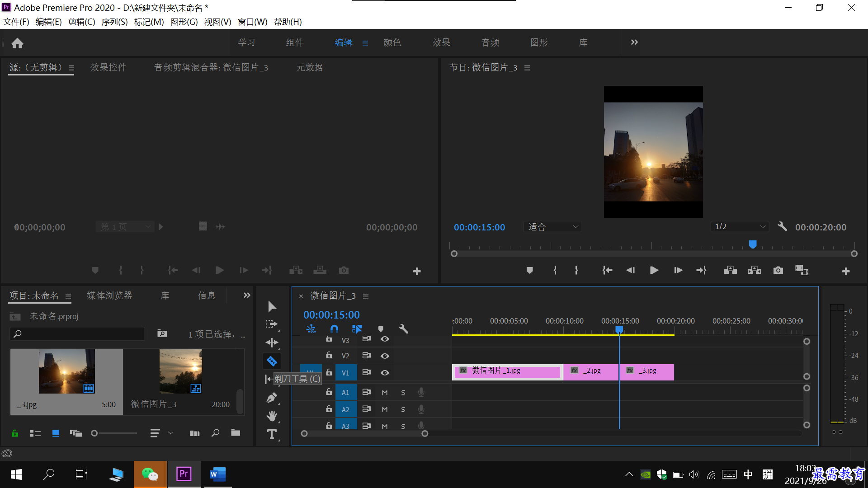The width and height of the screenshot is (868, 488).
Task: Mute audio track A1
Action: 385,393
